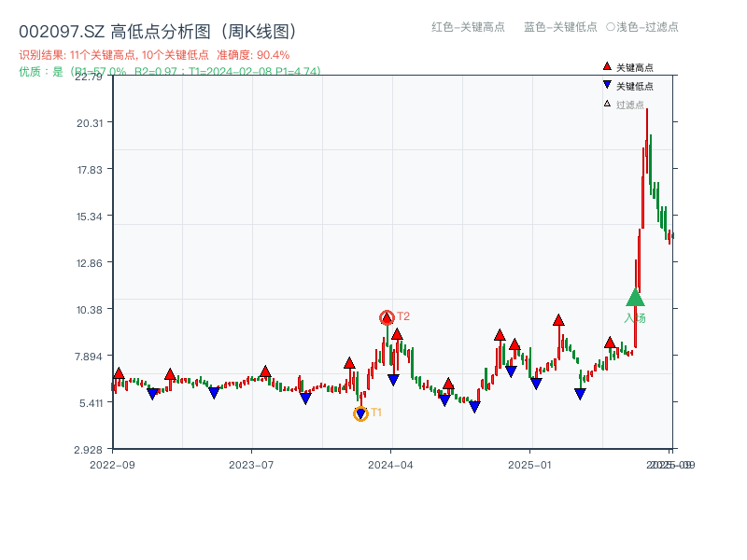Click the 2022-09 x-axis label

112,465
